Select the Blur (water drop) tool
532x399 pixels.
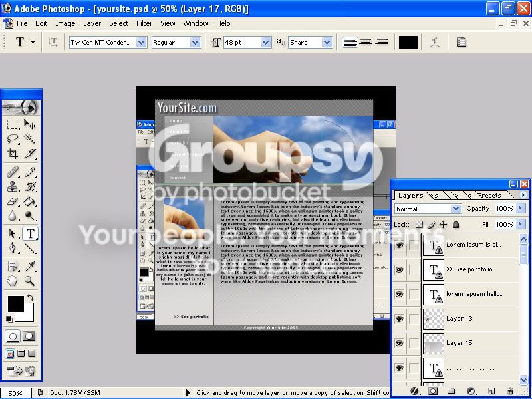click(13, 215)
